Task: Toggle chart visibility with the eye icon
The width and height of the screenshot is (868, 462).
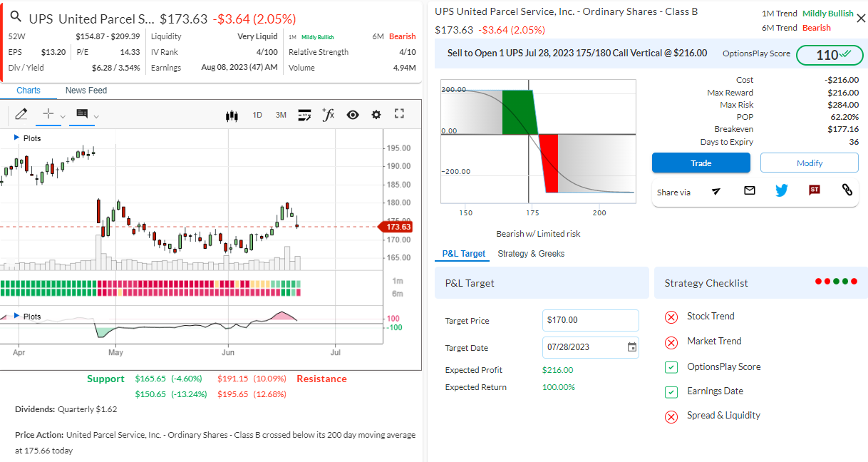Action: tap(353, 115)
